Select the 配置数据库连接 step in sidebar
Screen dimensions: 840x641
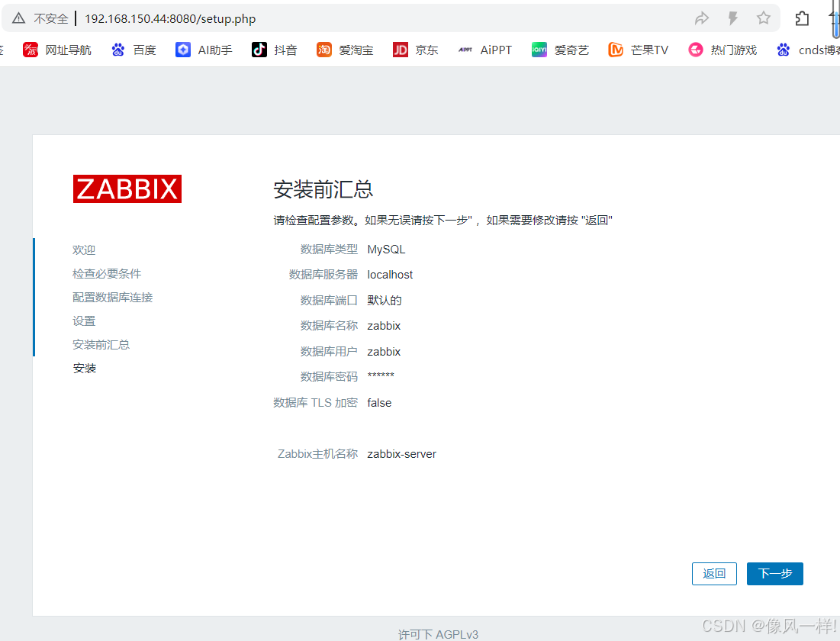[112, 297]
